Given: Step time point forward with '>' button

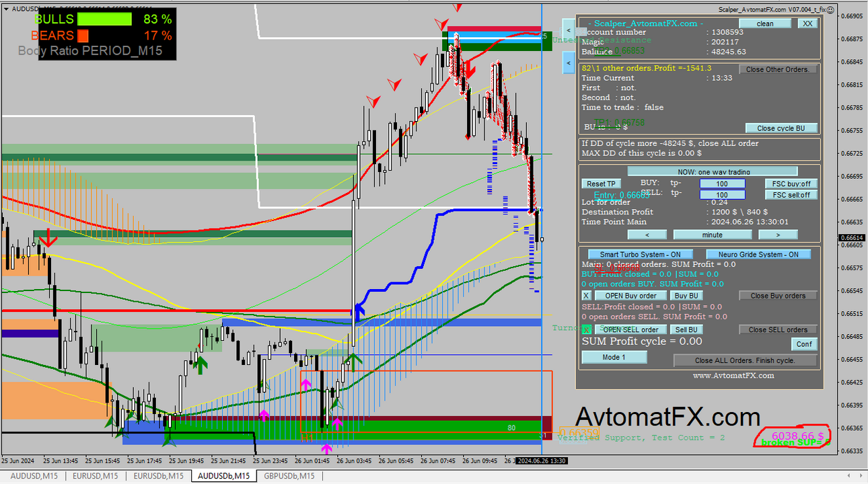Looking at the screenshot, I should (778, 235).
